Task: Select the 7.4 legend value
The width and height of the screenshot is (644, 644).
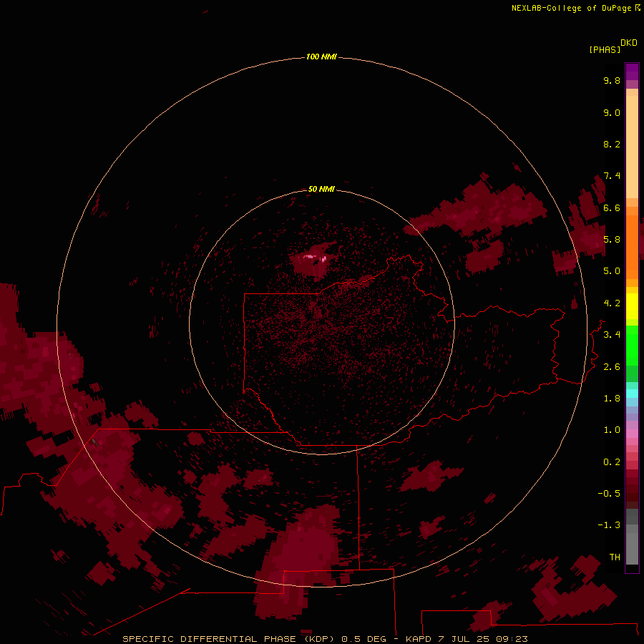Action: pyautogui.click(x=612, y=176)
